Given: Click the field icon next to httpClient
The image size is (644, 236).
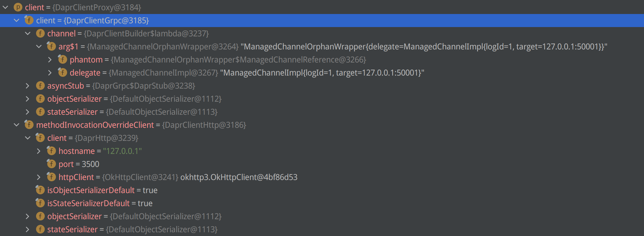Looking at the screenshot, I should click(51, 177).
